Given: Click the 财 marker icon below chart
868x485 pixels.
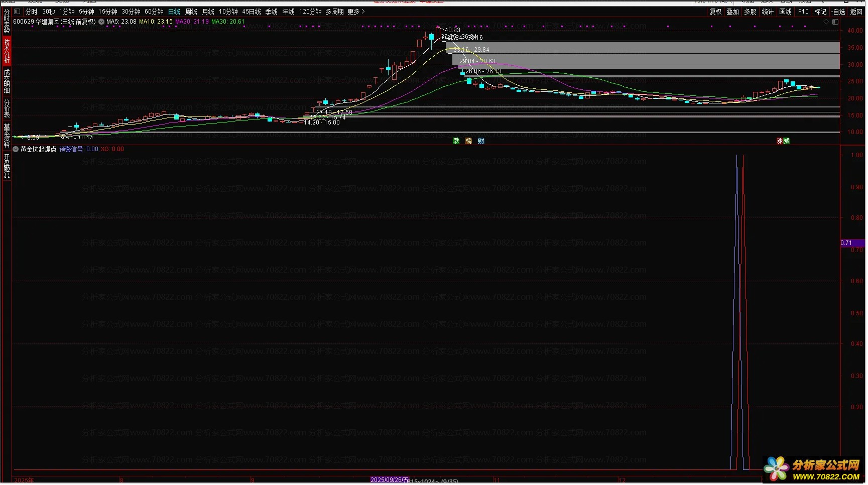Looking at the screenshot, I should pos(481,141).
